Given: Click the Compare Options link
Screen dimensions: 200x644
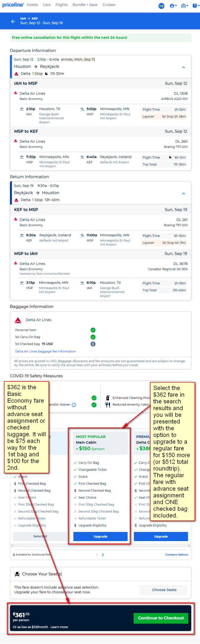Looking at the screenshot, I should (177, 555).
